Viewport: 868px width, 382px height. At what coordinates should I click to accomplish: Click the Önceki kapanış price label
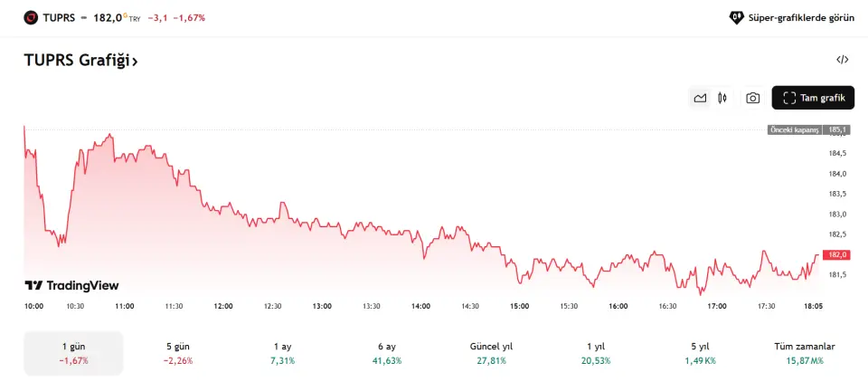coord(796,130)
